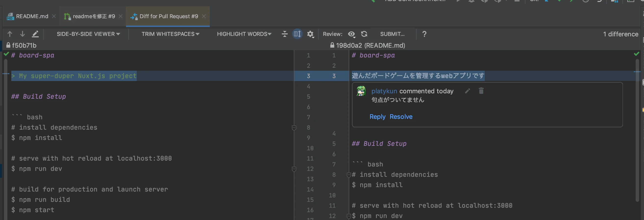
Task: Click '# build for production and launch server' line
Action: [89, 189]
